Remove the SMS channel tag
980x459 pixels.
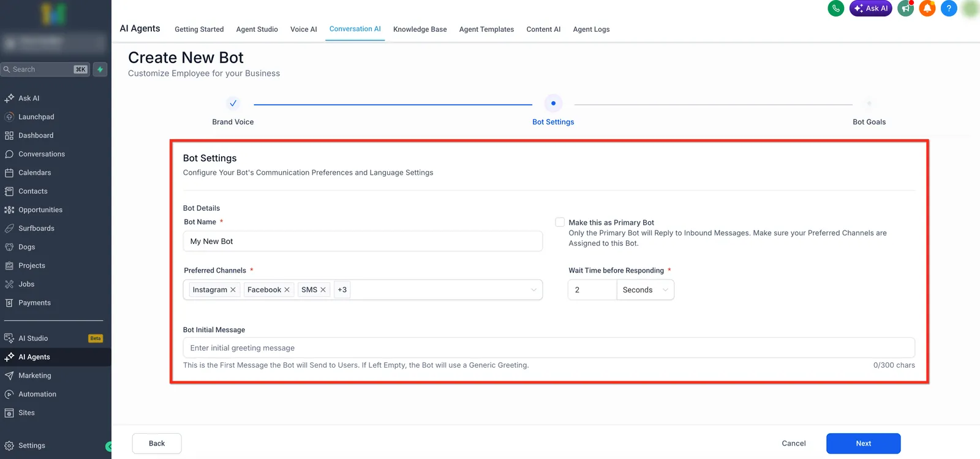coord(323,290)
